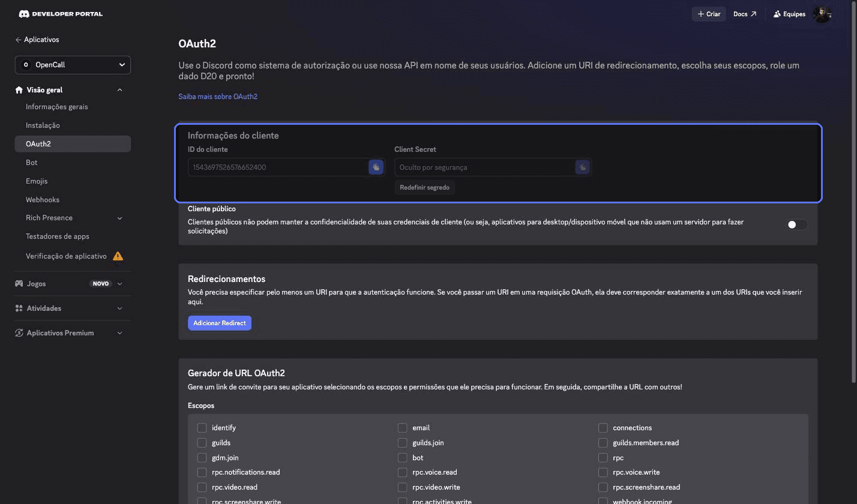This screenshot has height=504, width=857.
Task: Enable rpc.screenshare.read scope
Action: coord(603,487)
